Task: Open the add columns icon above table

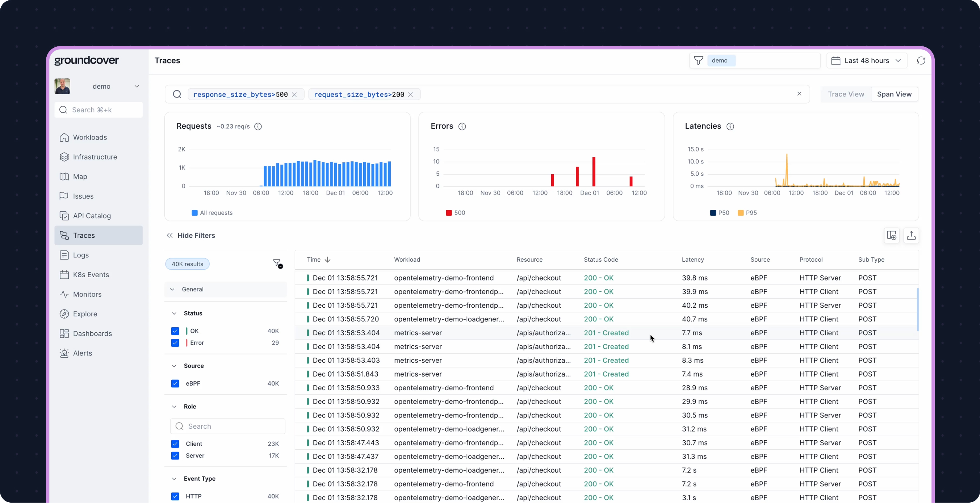Action: [x=891, y=236]
